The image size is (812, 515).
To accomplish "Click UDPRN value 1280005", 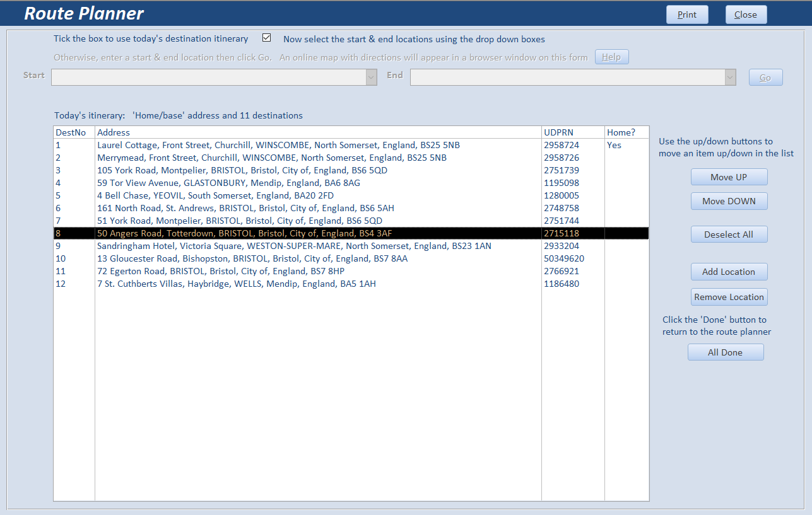I will click(x=562, y=195).
